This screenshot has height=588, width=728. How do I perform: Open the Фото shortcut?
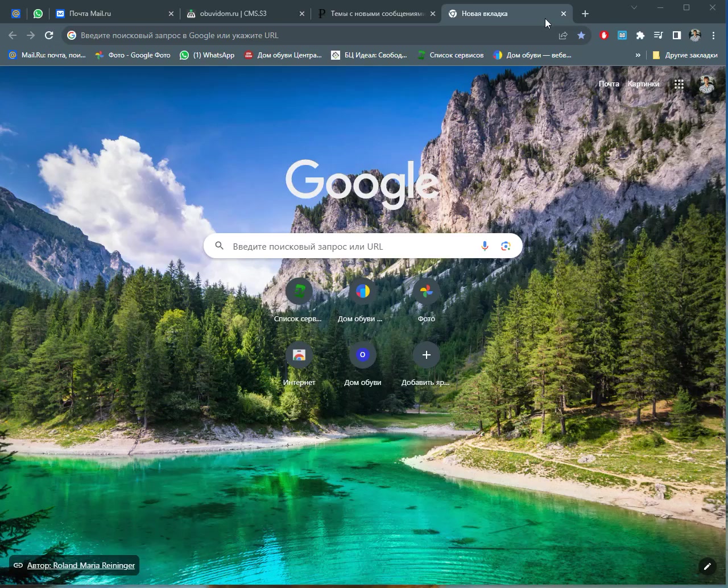(x=426, y=300)
